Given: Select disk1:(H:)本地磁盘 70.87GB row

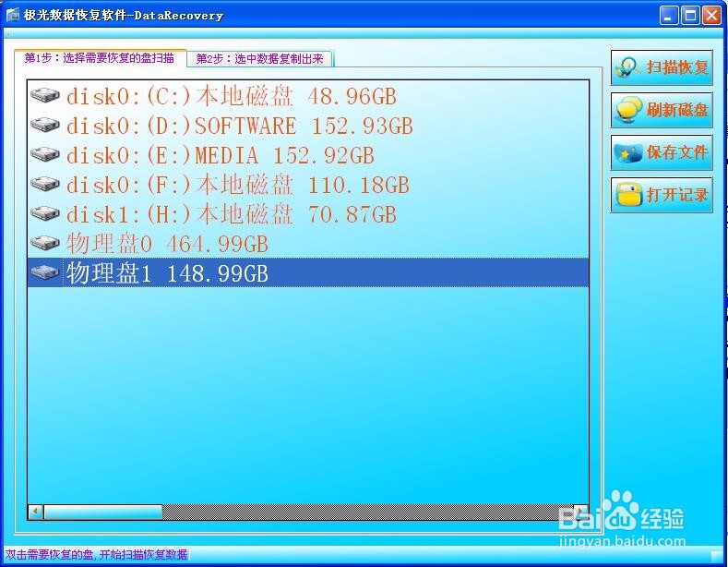Looking at the screenshot, I should (x=308, y=214).
